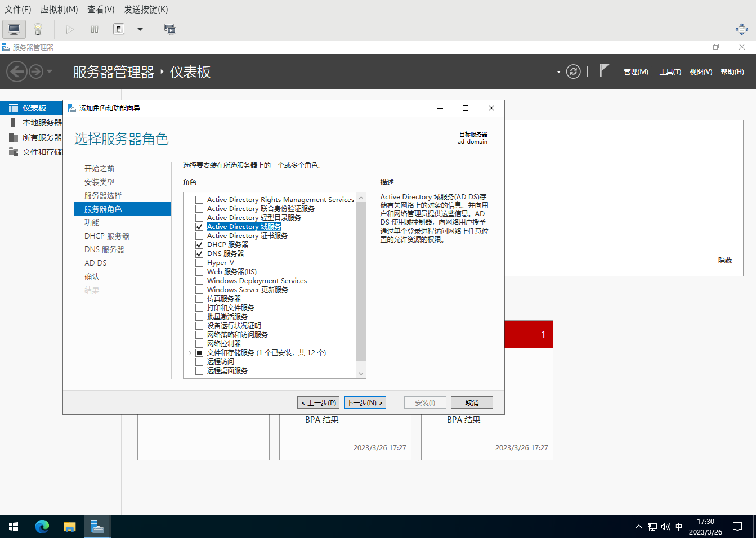The width and height of the screenshot is (756, 538).
Task: Click the play button in VM toolbar
Action: click(70, 29)
